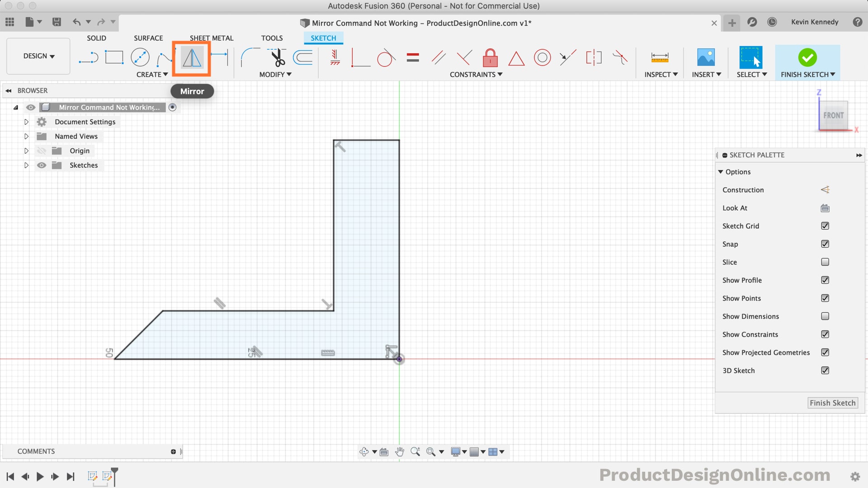Apply the Midpoint triangle constraint
Image resolution: width=868 pixels, height=488 pixels.
point(516,58)
